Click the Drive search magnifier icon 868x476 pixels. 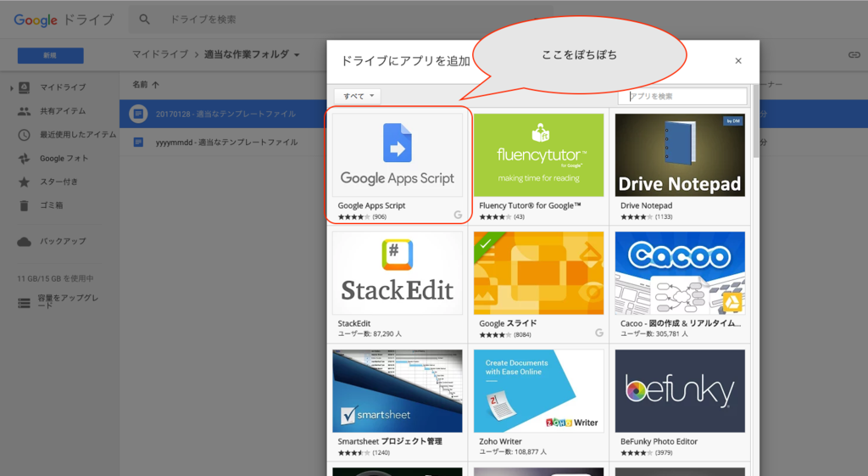[144, 20]
